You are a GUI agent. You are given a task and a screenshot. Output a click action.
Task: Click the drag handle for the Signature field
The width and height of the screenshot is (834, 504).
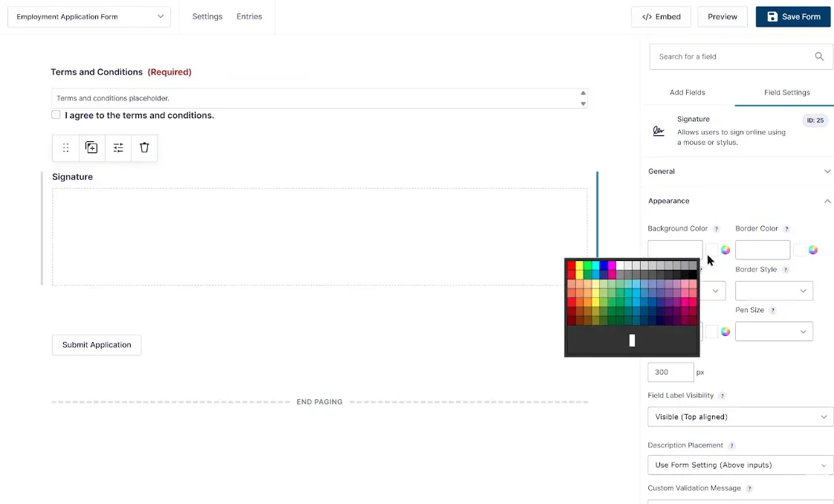point(65,148)
